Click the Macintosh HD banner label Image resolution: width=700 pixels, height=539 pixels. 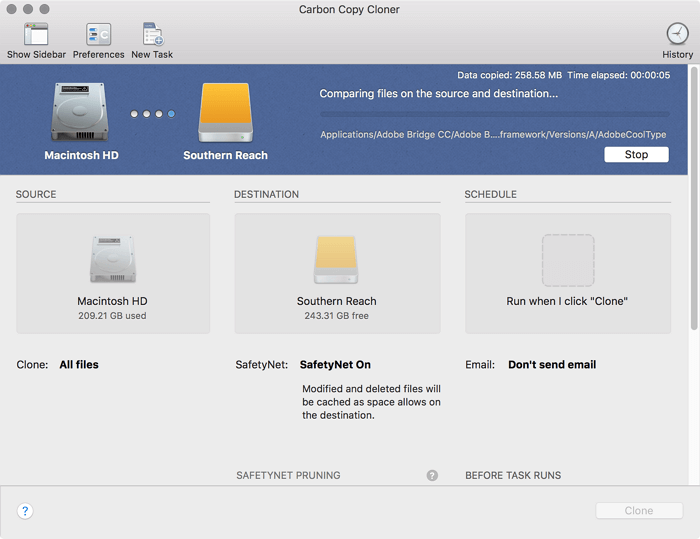point(81,155)
